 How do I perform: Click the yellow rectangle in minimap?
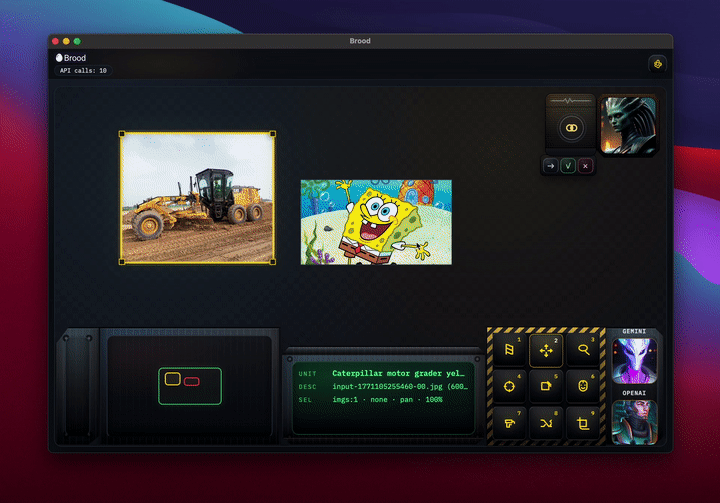pos(173,379)
